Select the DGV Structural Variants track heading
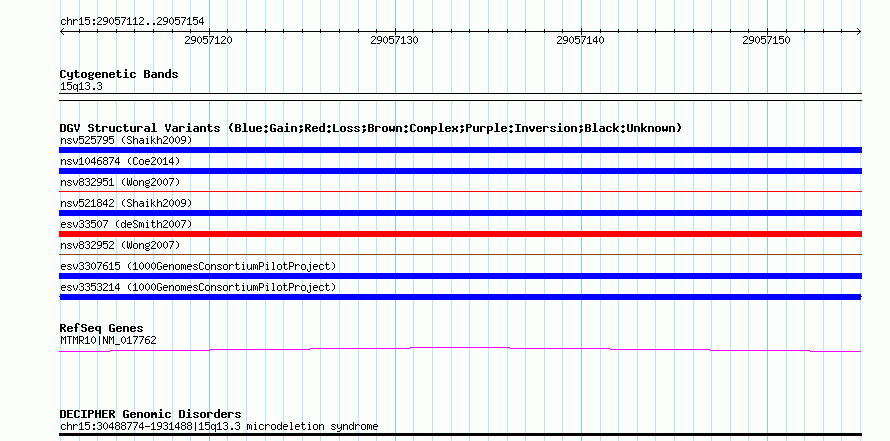The image size is (890, 441). [x=371, y=128]
